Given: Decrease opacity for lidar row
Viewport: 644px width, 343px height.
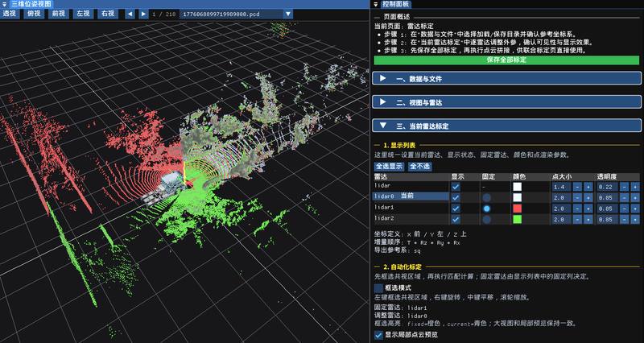Looking at the screenshot, I should point(625,187).
